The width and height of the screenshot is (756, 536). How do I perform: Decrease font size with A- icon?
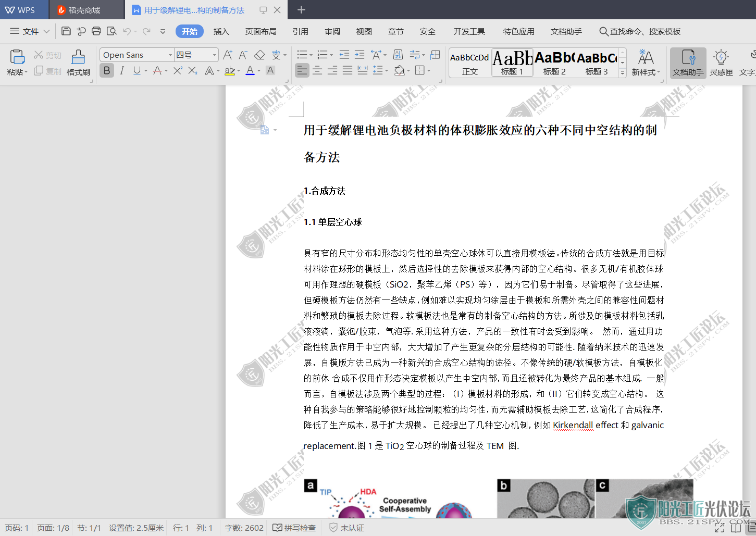pos(243,55)
